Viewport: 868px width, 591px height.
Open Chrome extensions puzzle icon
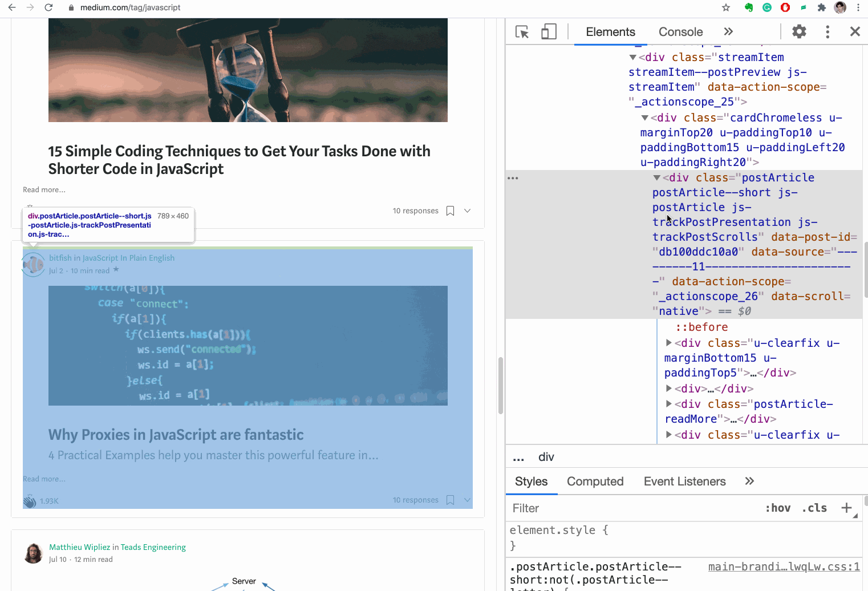[821, 7]
